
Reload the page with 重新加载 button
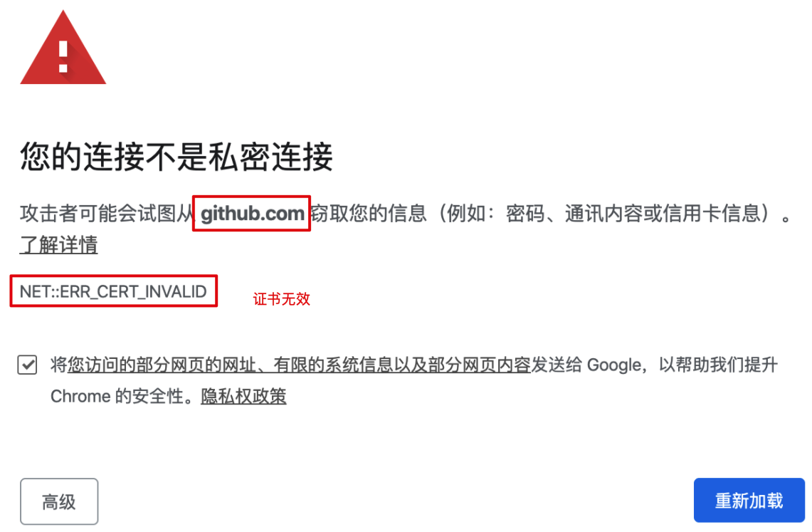point(749,501)
